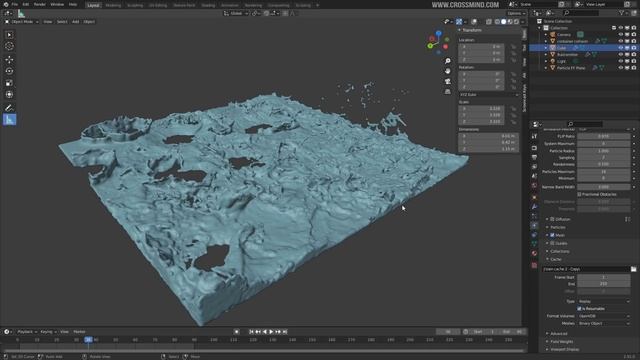The height and width of the screenshot is (360, 640).
Task: Select the Cursor tool in the toolbar
Action: point(9,46)
